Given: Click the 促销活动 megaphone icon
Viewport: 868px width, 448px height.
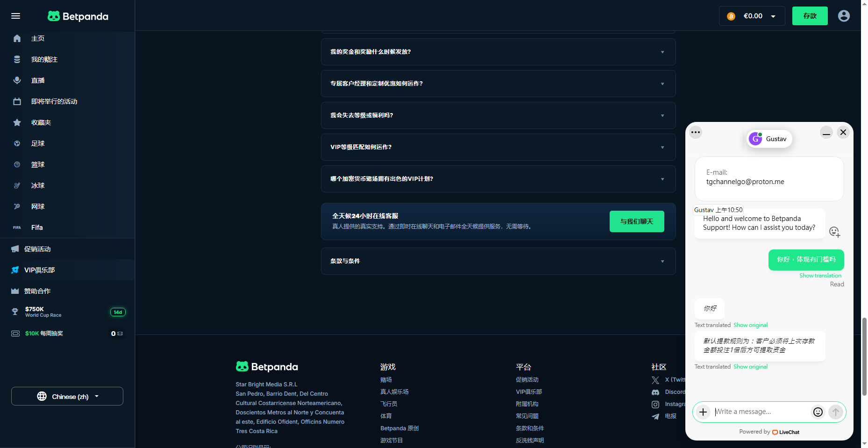Looking at the screenshot, I should point(15,249).
